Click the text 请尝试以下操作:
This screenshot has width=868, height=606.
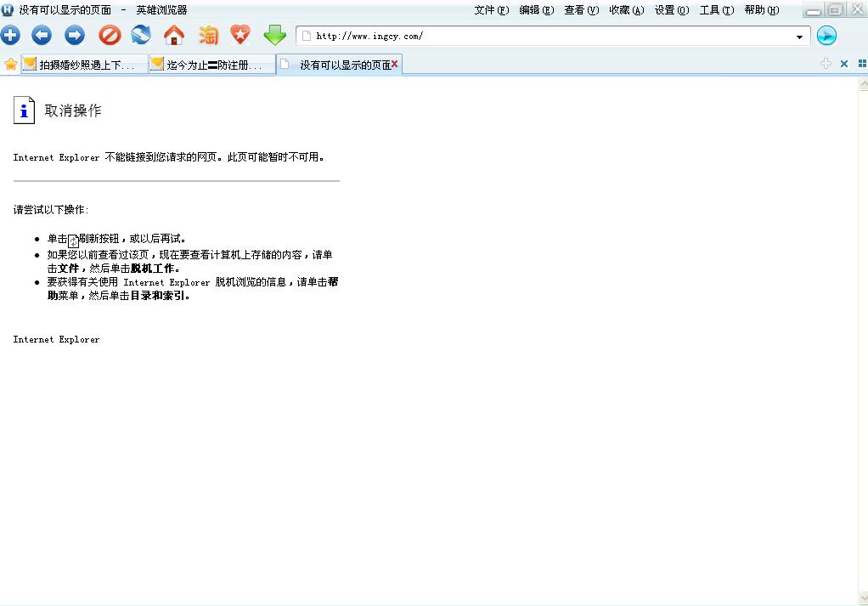[50, 209]
